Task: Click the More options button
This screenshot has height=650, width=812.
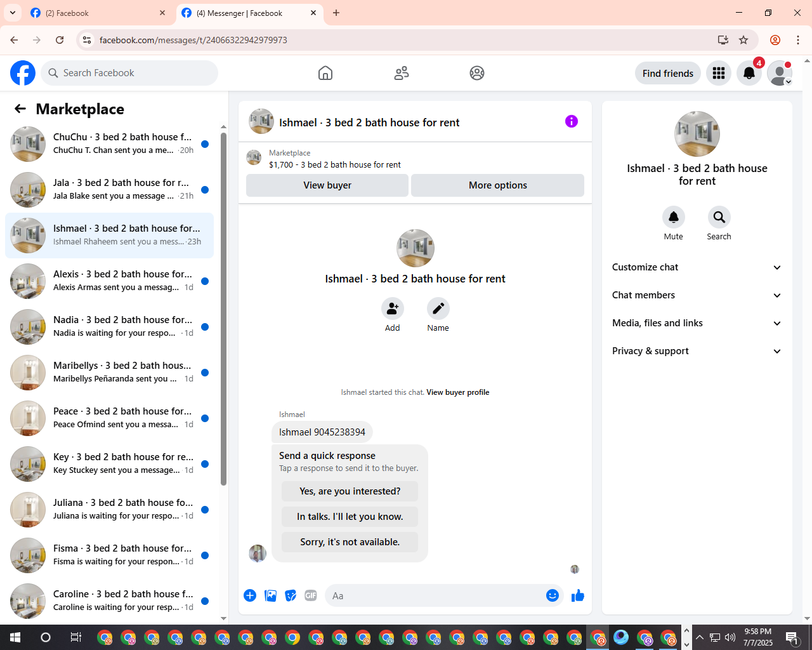Action: point(498,185)
